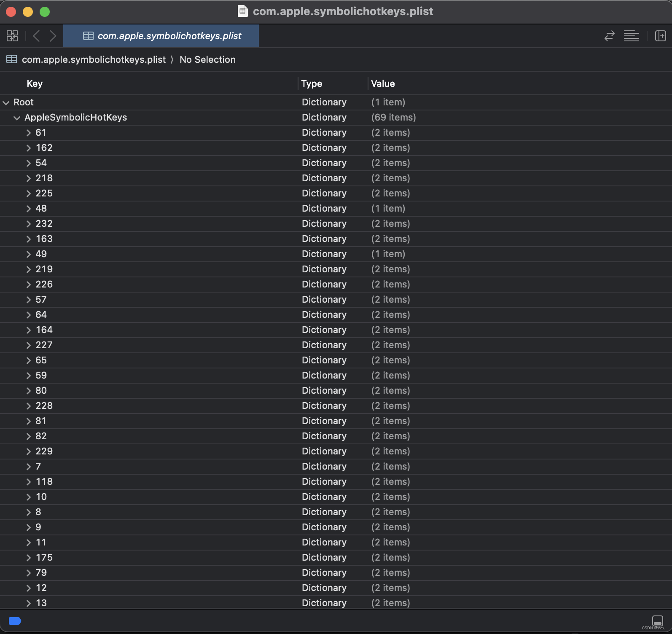Click Dictionary type of Root row

pyautogui.click(x=324, y=102)
